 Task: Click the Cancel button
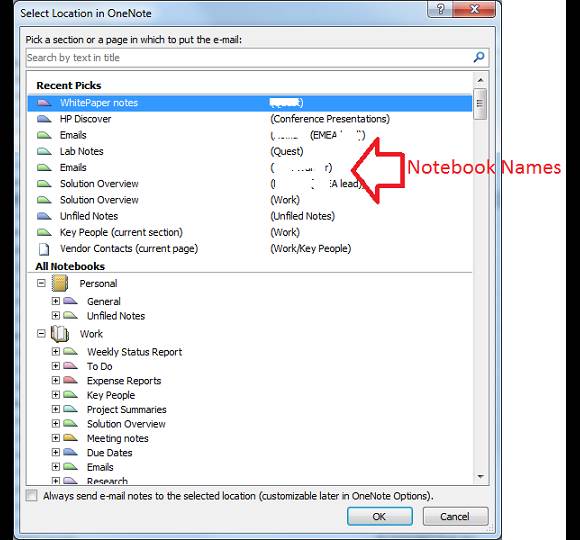click(x=455, y=516)
